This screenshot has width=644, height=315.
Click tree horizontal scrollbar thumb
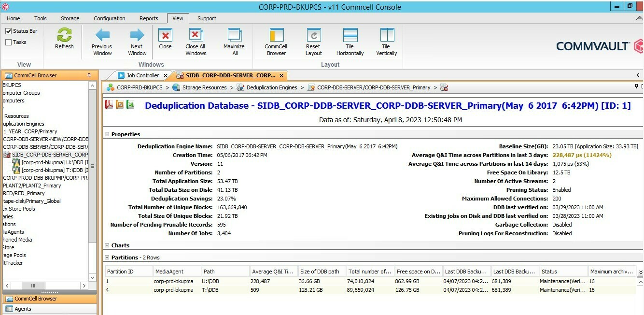(33, 286)
